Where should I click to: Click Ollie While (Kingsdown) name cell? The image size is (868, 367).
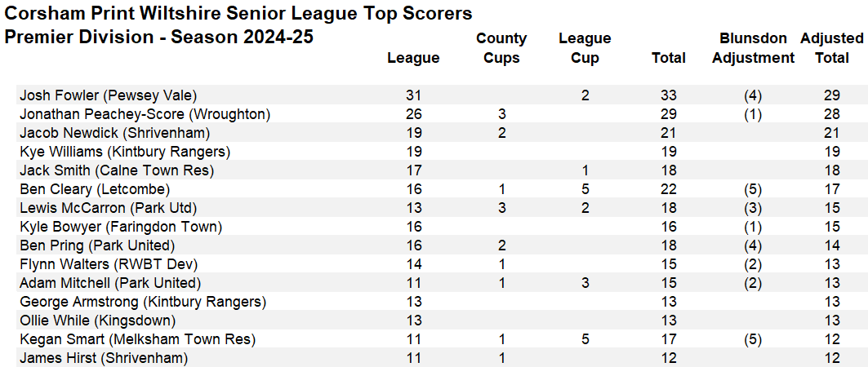98,321
